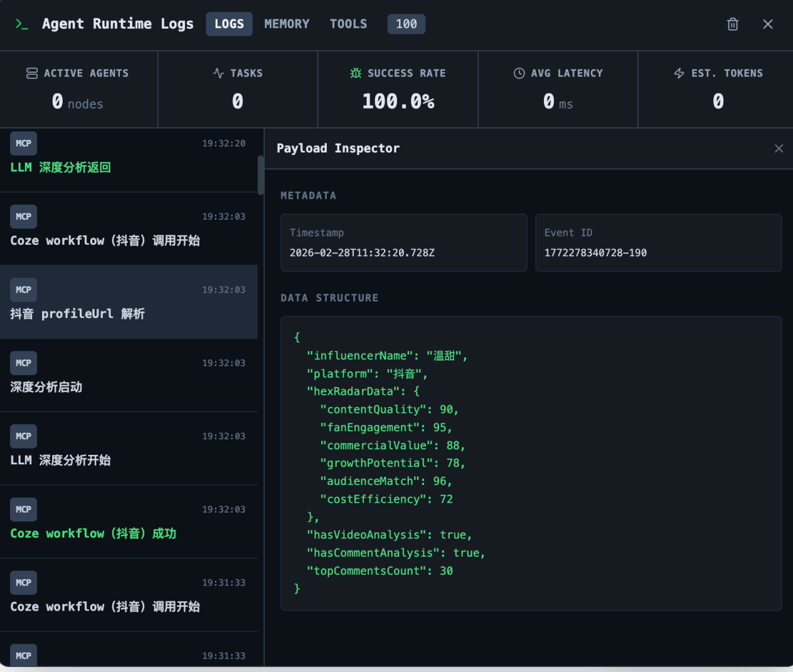The image size is (793, 672).
Task: Click the lightning icon next to EST. TOKENS
Action: click(679, 73)
